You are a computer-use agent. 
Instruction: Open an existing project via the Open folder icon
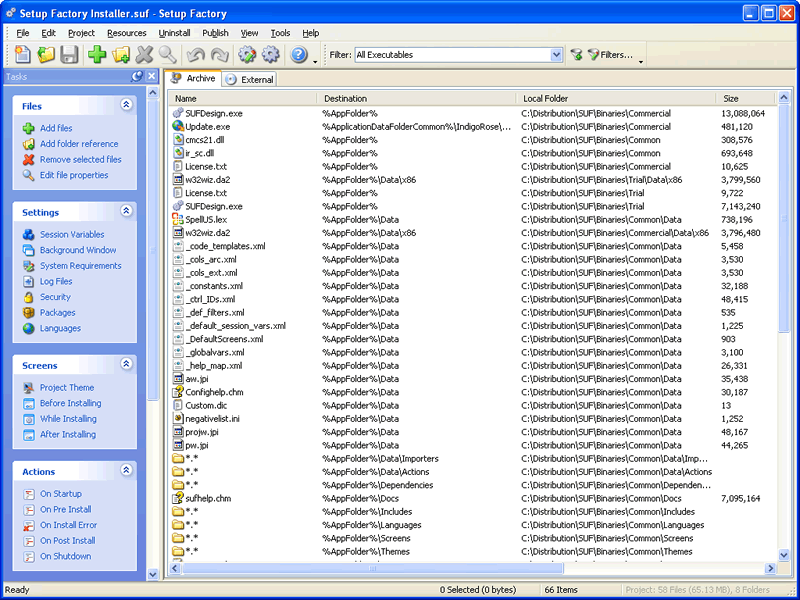coord(45,54)
